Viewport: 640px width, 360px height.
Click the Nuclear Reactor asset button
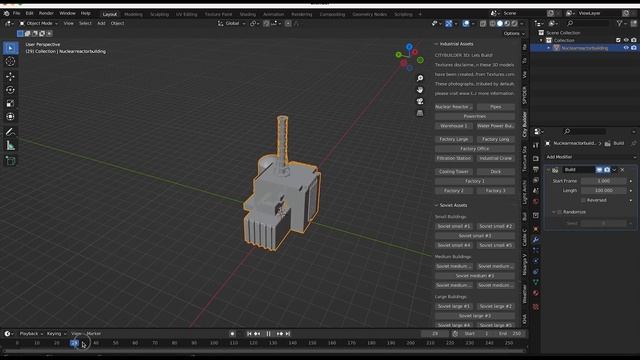pyautogui.click(x=453, y=107)
